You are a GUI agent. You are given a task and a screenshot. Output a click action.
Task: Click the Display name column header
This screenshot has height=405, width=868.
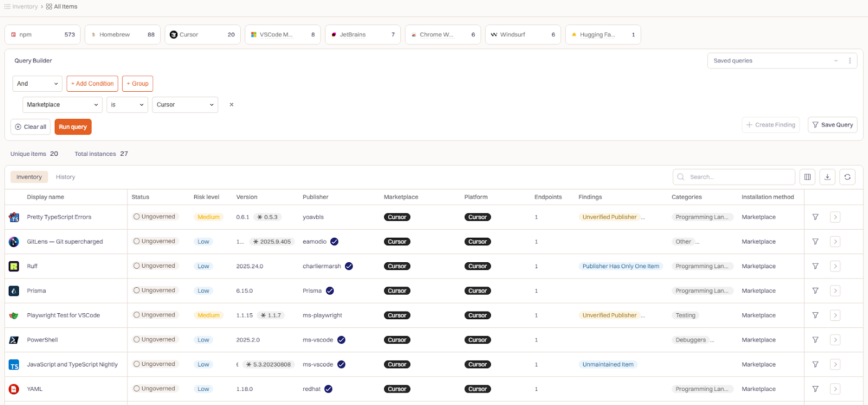(46, 197)
